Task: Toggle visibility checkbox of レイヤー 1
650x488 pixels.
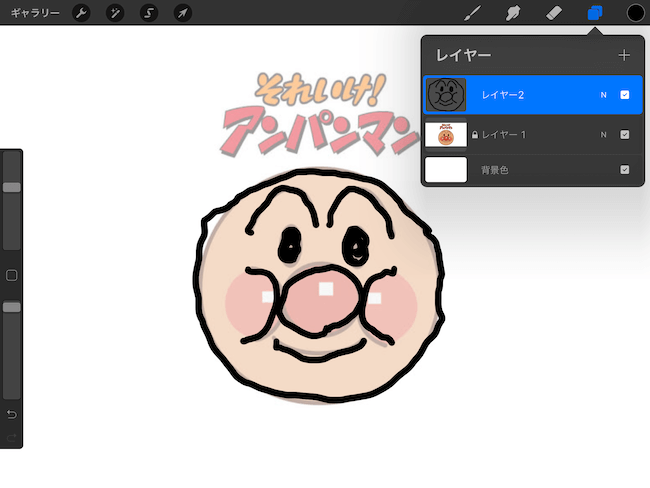Action: coord(625,135)
